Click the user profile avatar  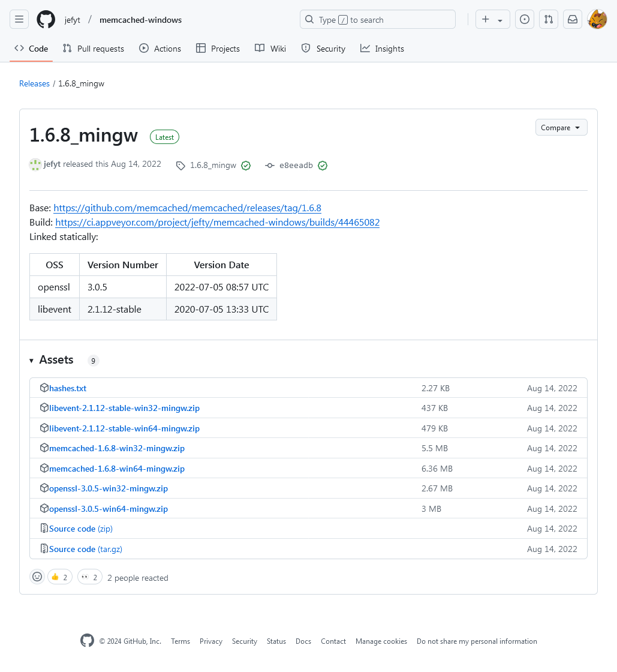tap(597, 20)
